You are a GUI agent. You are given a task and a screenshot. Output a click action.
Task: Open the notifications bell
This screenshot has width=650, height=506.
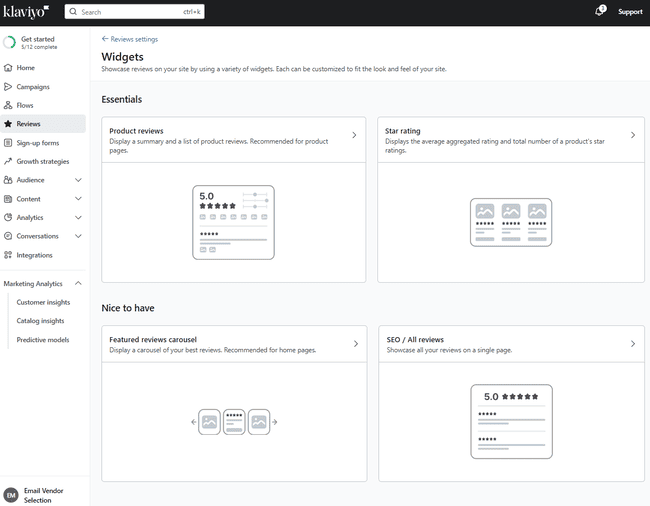click(x=599, y=11)
